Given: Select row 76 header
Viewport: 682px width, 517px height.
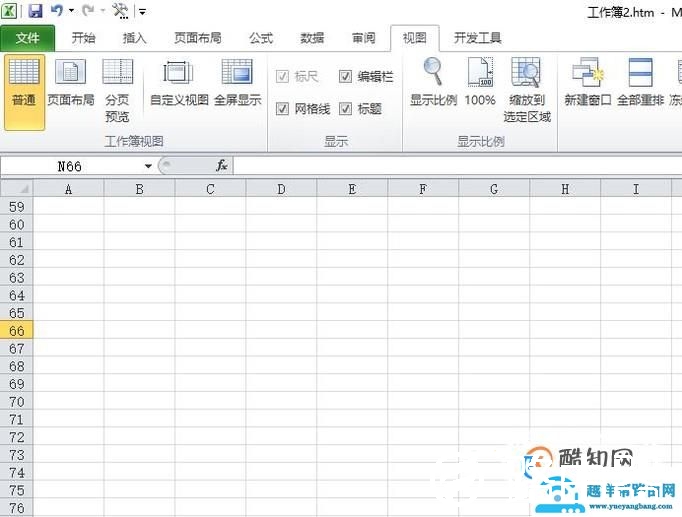Looking at the screenshot, I should click(x=17, y=508).
